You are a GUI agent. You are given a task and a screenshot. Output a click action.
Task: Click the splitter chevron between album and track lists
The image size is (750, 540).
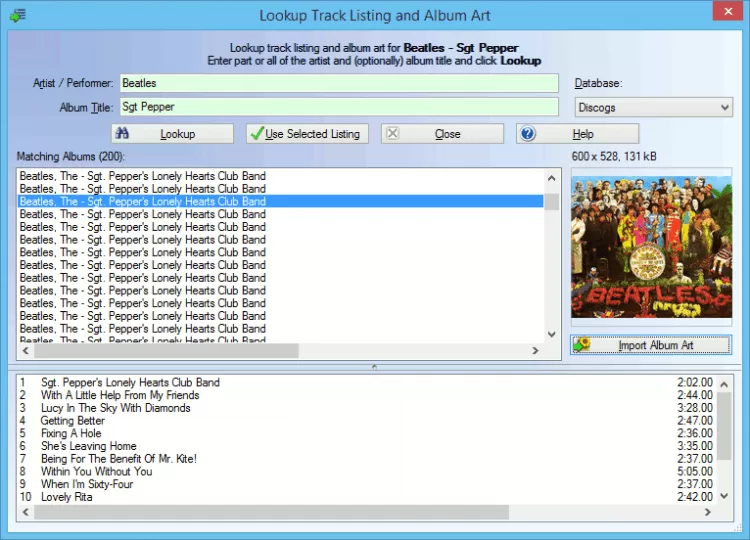coord(375,367)
